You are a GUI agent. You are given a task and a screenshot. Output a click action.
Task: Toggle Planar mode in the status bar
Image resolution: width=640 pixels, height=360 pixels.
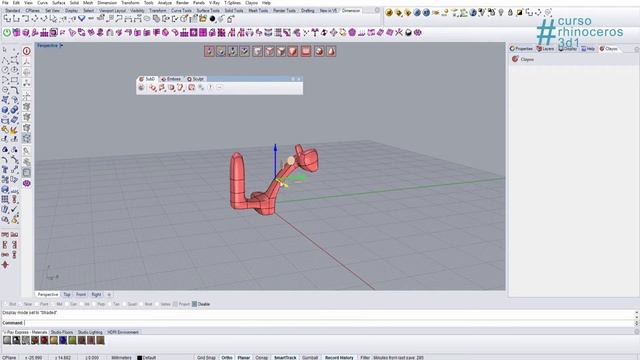[244, 358]
